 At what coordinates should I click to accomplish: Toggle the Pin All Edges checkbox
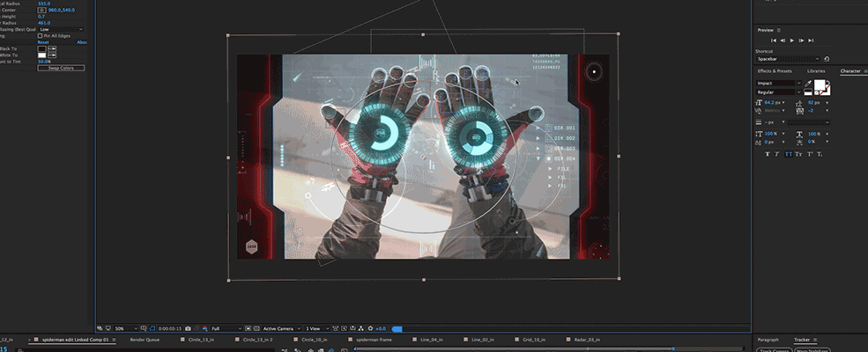pyautogui.click(x=40, y=35)
